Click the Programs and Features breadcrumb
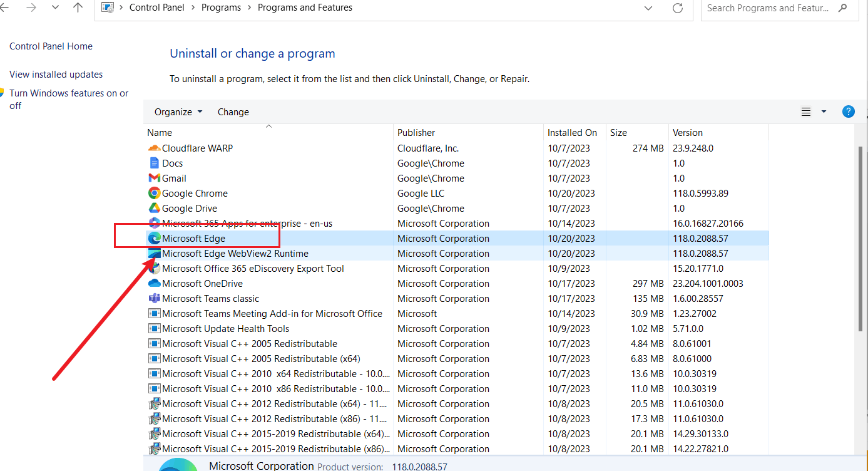The image size is (868, 471). pos(305,8)
